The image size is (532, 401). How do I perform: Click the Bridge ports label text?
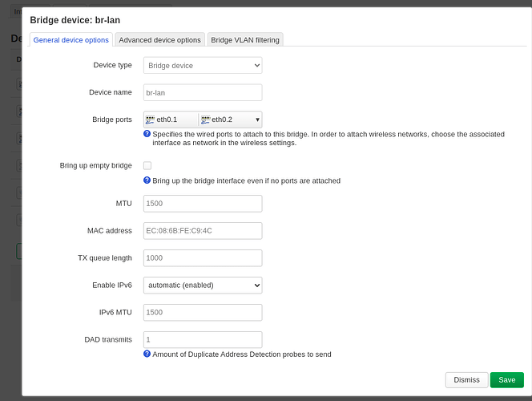[x=112, y=119]
